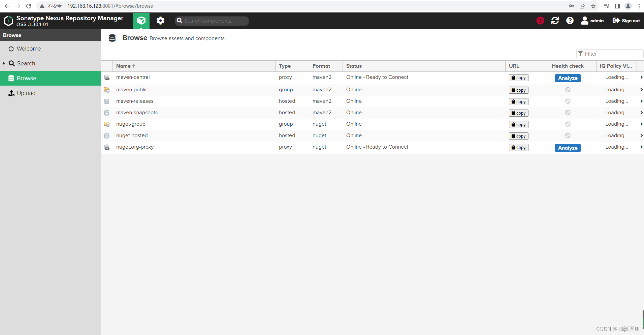The height and width of the screenshot is (335, 644).
Task: Sort by the Name column header
Action: tap(194, 66)
